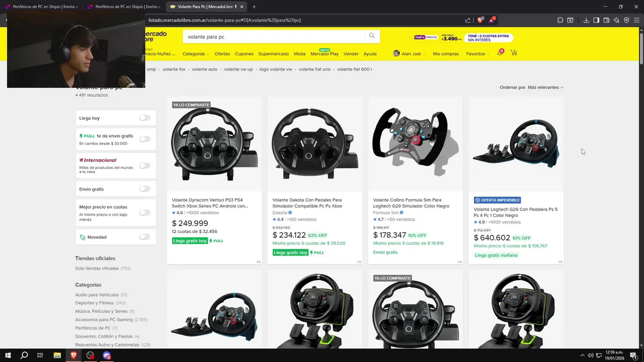Open the Supermercado menu item
This screenshot has width=644, height=362.
274,54
